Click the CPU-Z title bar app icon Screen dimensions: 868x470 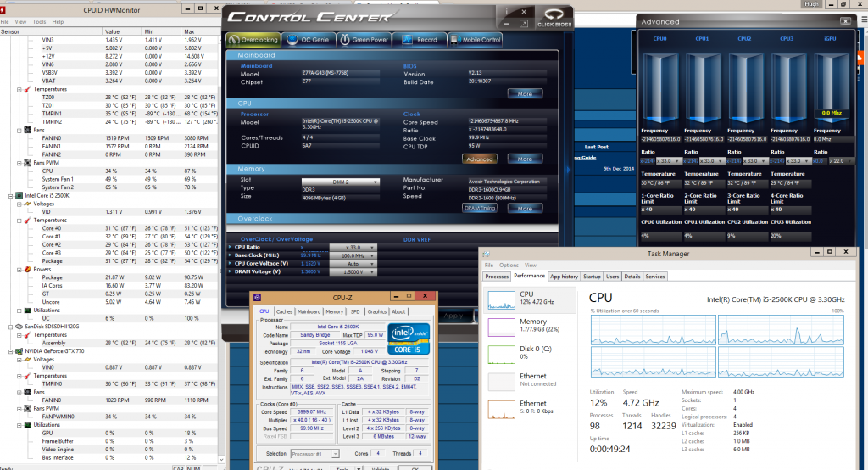click(258, 298)
